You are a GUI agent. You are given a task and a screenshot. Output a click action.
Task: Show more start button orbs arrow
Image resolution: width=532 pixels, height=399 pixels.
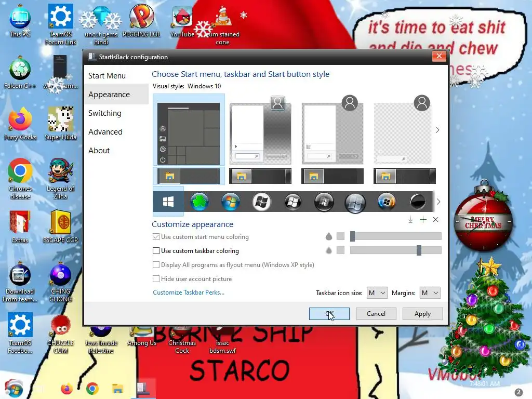point(438,202)
